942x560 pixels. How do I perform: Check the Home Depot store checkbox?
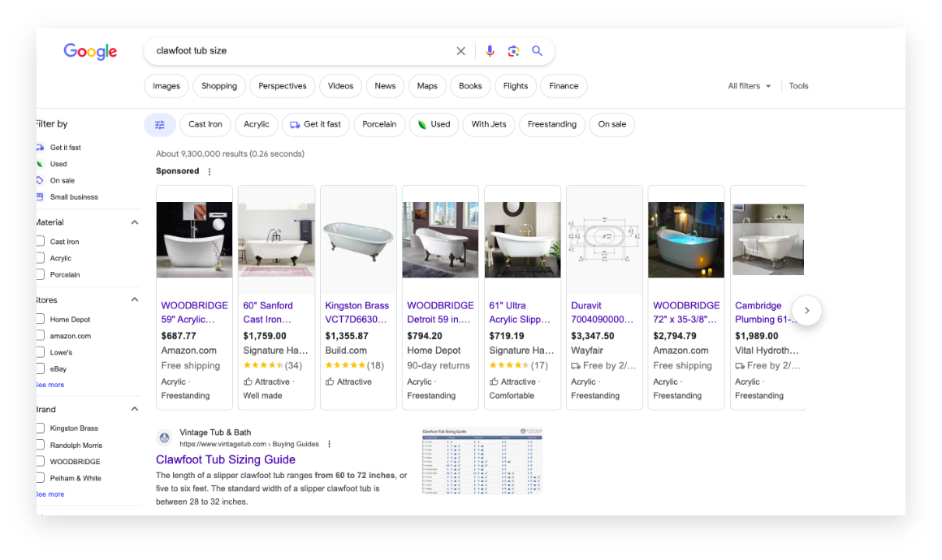[x=41, y=319]
